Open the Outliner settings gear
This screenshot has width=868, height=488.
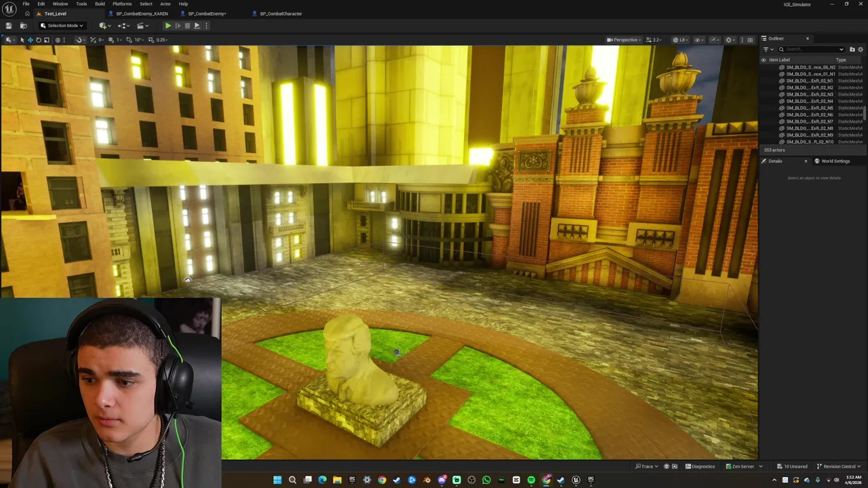click(861, 49)
